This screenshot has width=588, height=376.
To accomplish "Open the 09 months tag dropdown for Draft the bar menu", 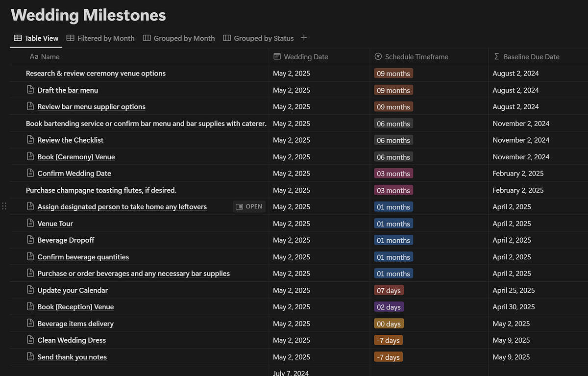I will click(393, 90).
